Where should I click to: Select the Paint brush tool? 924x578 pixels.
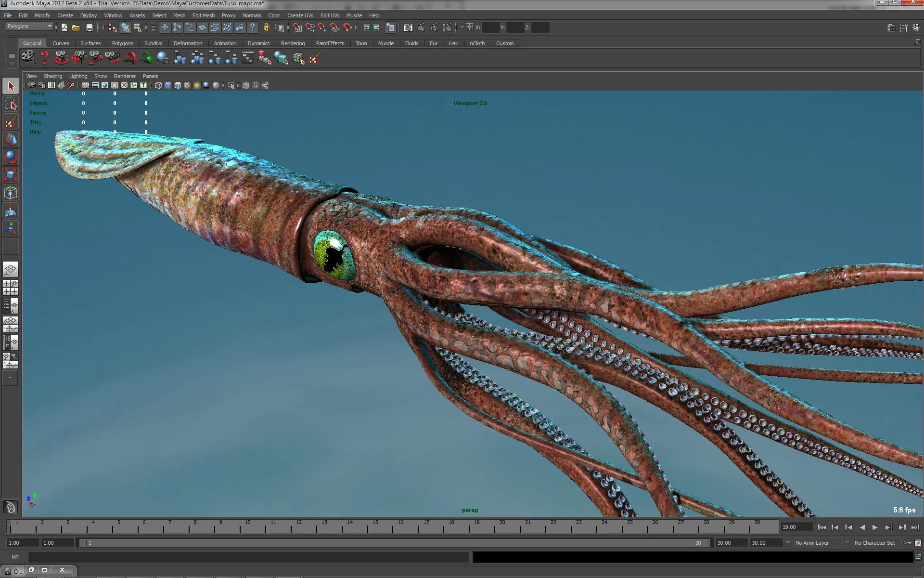[x=11, y=121]
